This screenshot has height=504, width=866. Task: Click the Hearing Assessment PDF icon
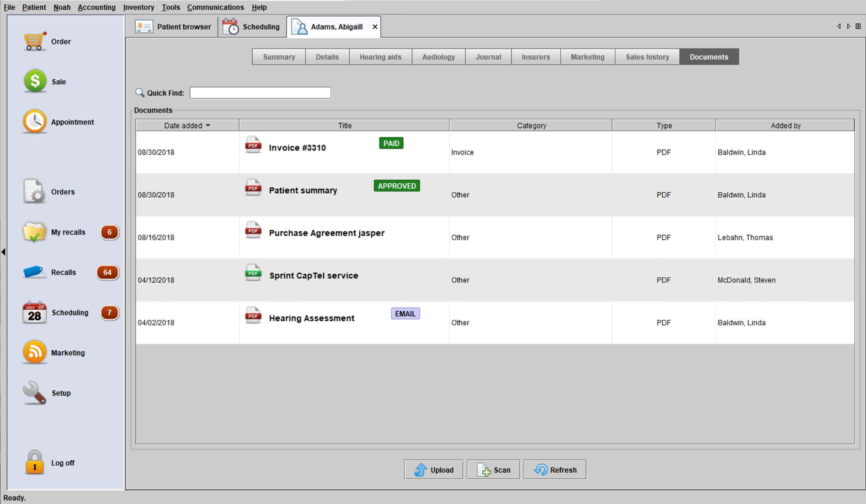point(253,315)
